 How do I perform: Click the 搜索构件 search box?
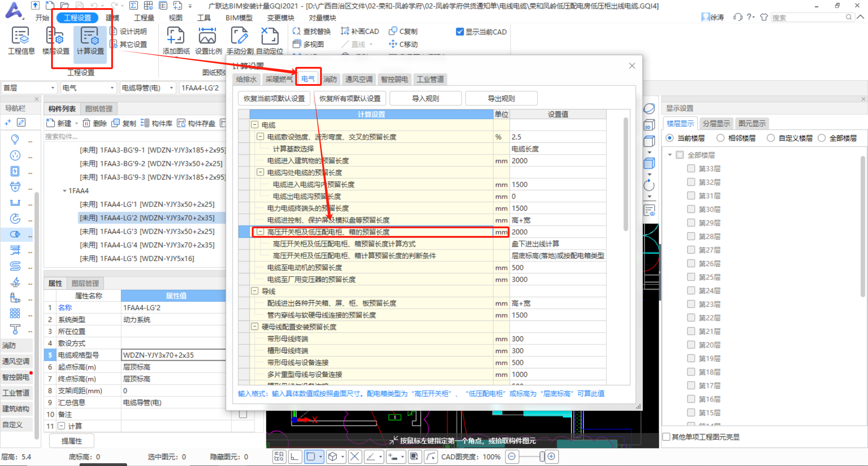coord(134,137)
